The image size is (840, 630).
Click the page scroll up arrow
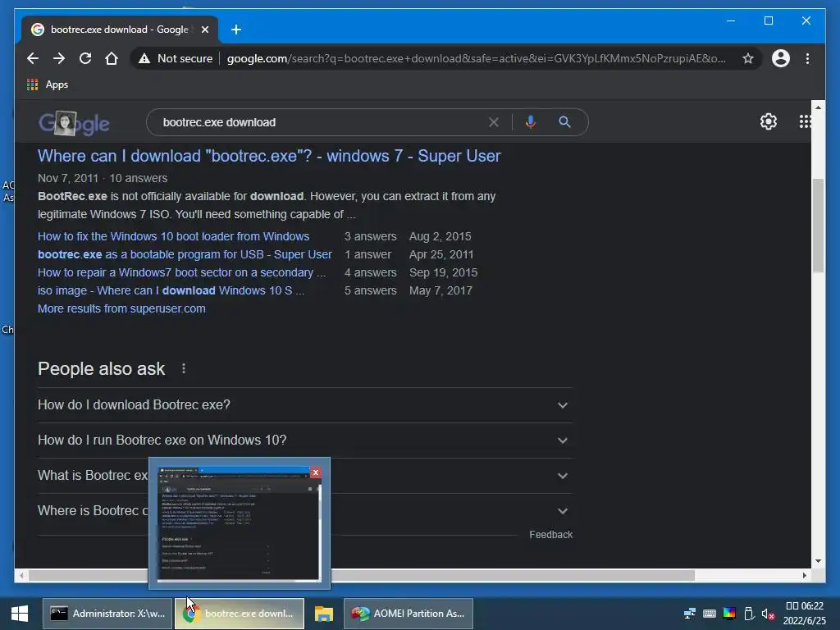point(818,107)
